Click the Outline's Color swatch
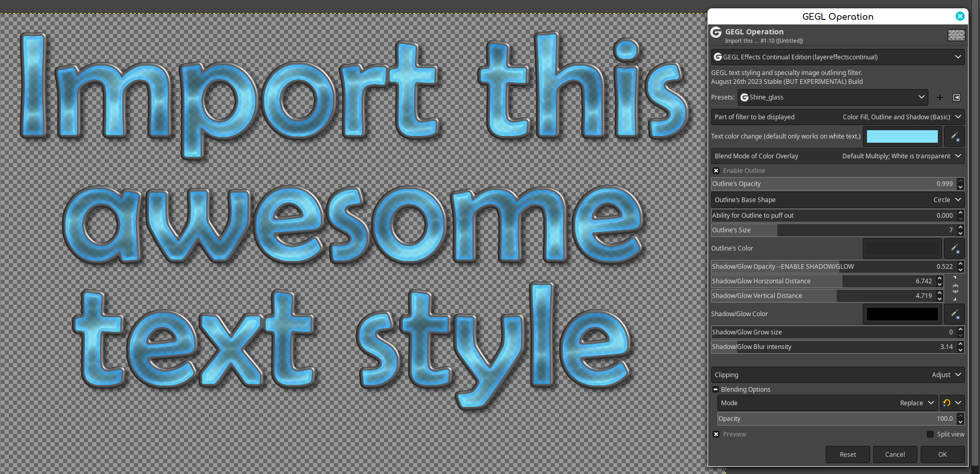The image size is (980, 474). (x=902, y=248)
